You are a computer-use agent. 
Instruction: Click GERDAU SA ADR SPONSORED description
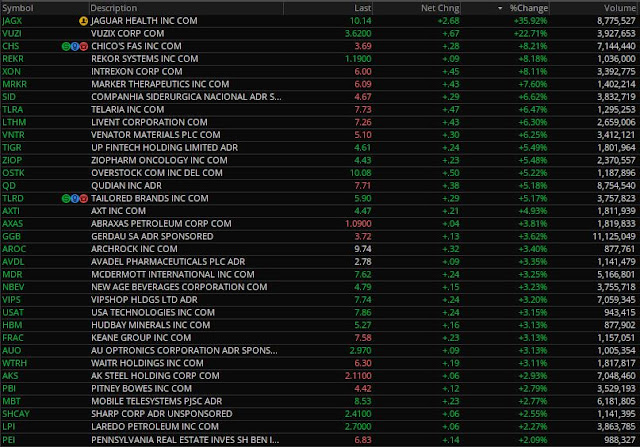152,236
